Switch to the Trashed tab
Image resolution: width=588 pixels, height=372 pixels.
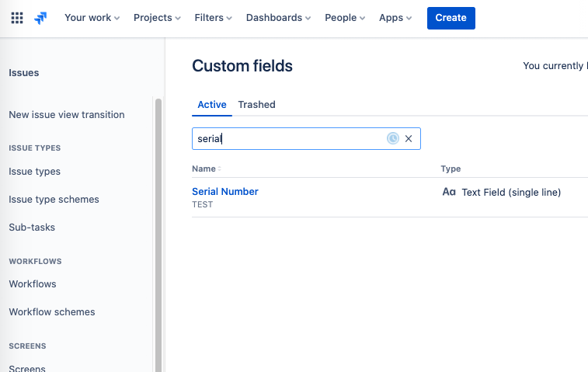tap(256, 105)
